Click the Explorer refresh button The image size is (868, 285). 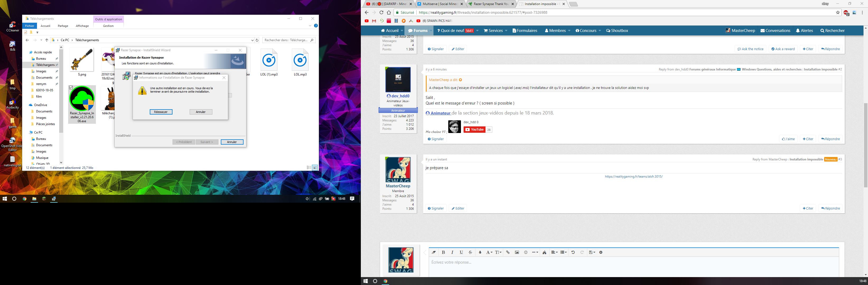pos(257,40)
